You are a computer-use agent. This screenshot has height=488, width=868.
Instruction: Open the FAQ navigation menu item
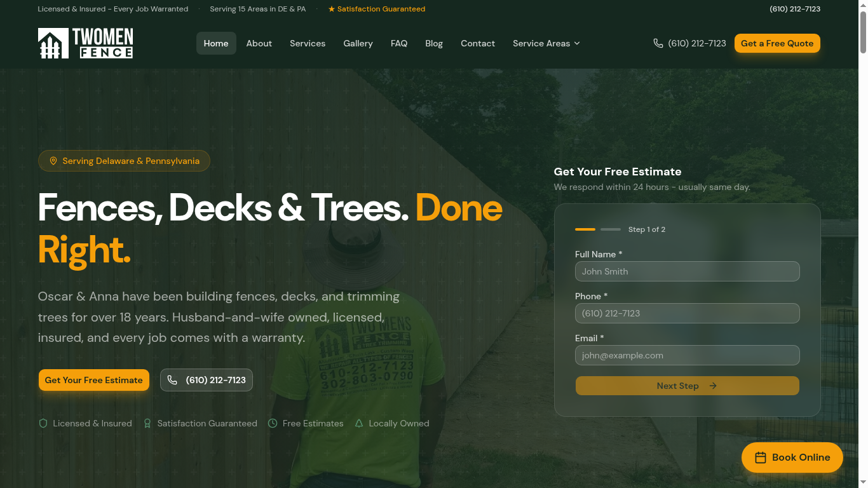coord(399,43)
